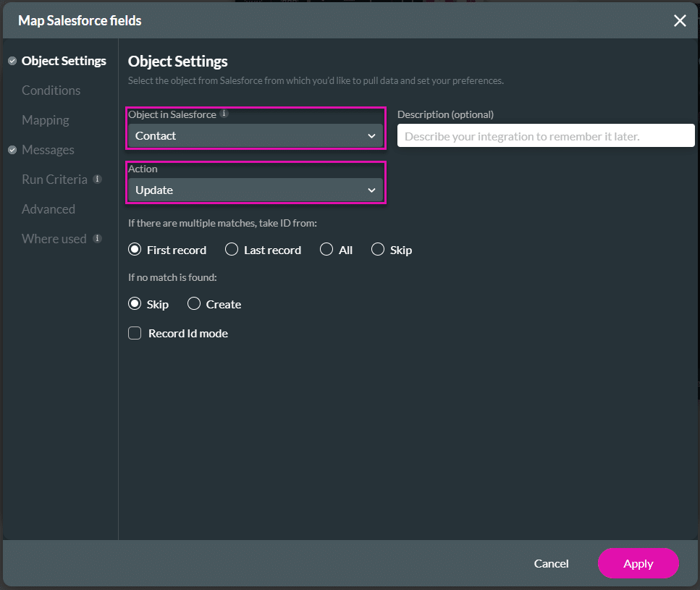Image resolution: width=700 pixels, height=590 pixels.
Task: Select Create when no match is found
Action: (194, 304)
